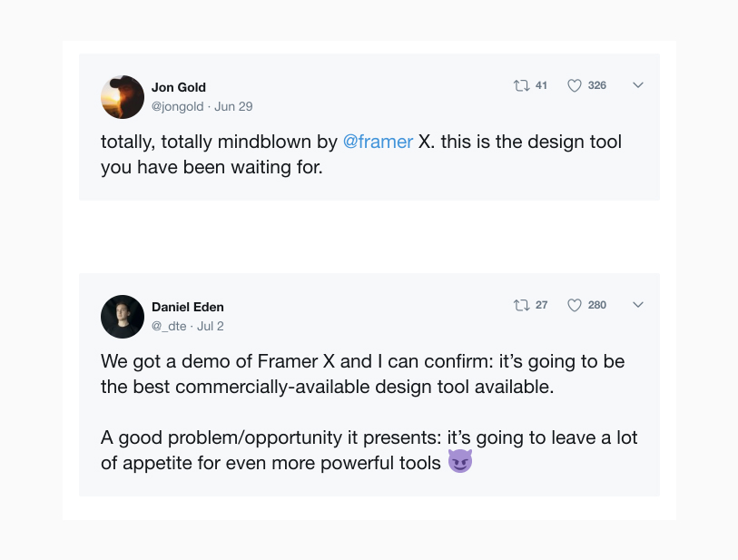Click the purple devil emoji in Daniel's tweet
738x560 pixels.
[460, 462]
